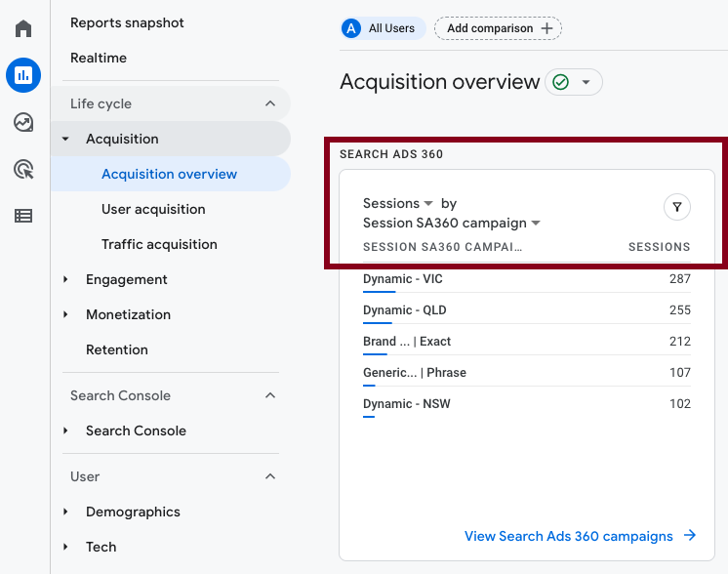Viewport: 728px width, 574px height.
Task: Open Realtime report
Action: pyautogui.click(x=99, y=58)
